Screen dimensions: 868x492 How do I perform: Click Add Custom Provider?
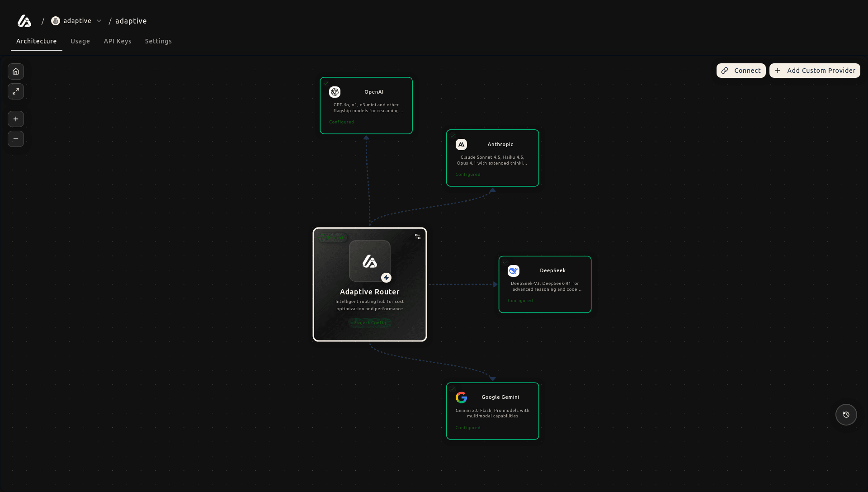tap(814, 71)
